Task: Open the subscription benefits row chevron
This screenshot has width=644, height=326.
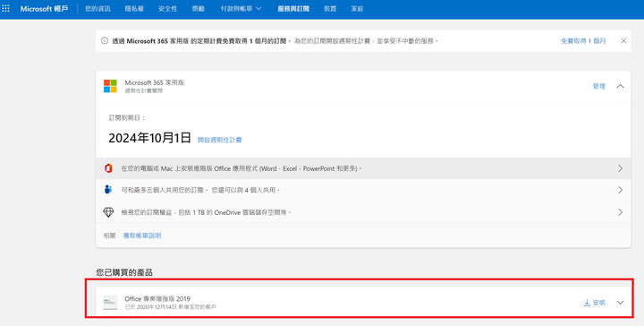Action: pos(620,212)
